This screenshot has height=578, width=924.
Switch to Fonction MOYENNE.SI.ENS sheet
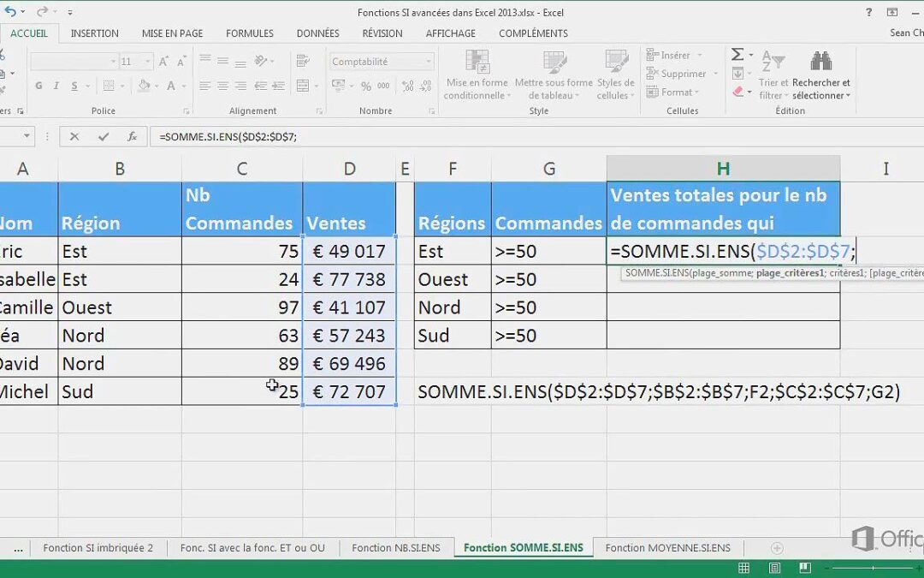coord(667,548)
